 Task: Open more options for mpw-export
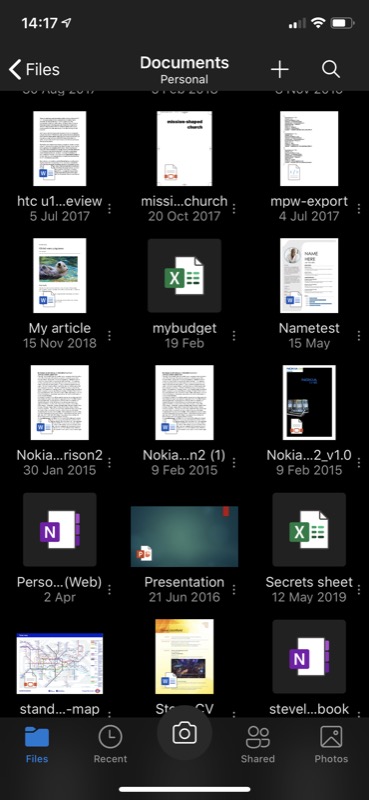coord(358,209)
